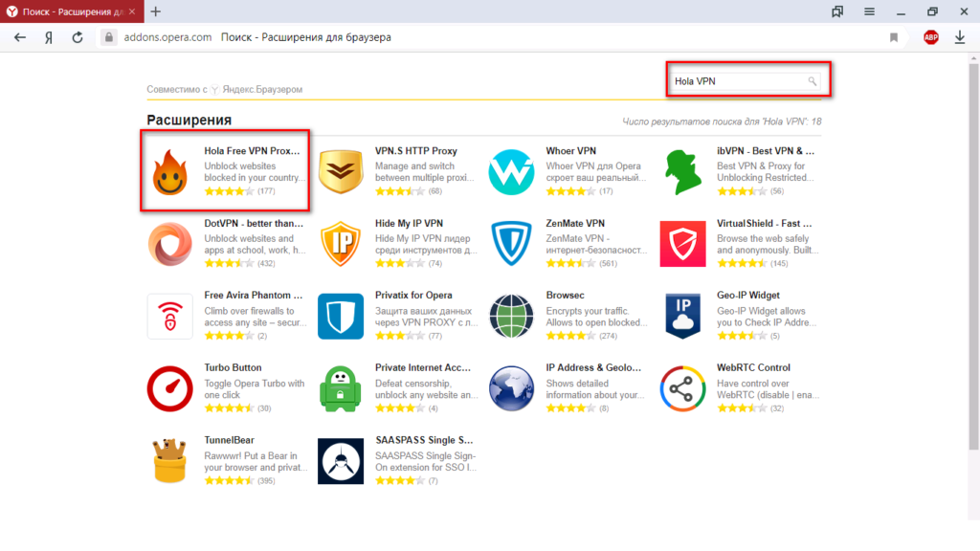Image resolution: width=980 pixels, height=551 pixels.
Task: Open the Free Avira Phantom icon
Action: (170, 316)
